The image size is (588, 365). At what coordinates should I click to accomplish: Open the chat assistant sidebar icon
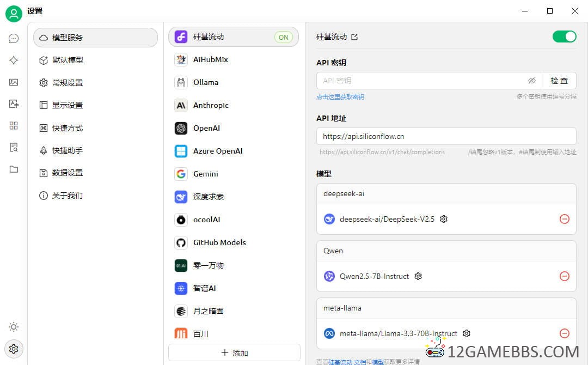[x=14, y=39]
